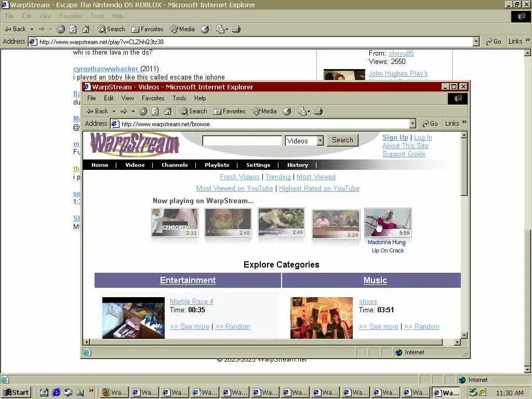
Task: Expand address dropdown in background Roblox window
Action: tap(476, 42)
